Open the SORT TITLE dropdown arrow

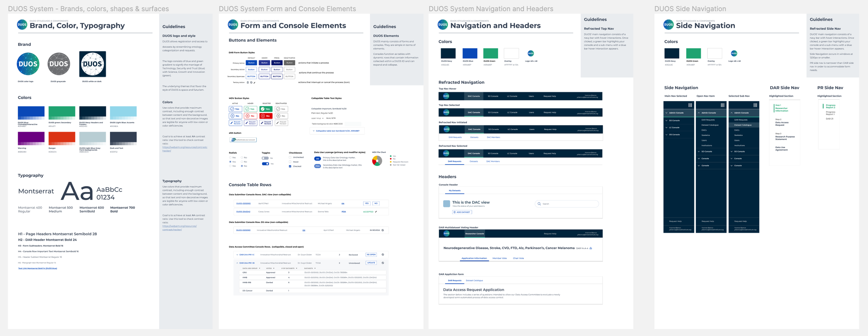coord(323,118)
